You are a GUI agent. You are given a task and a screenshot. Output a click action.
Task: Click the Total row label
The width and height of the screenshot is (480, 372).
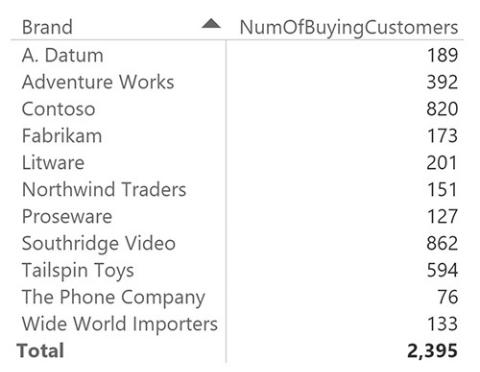[x=40, y=351]
